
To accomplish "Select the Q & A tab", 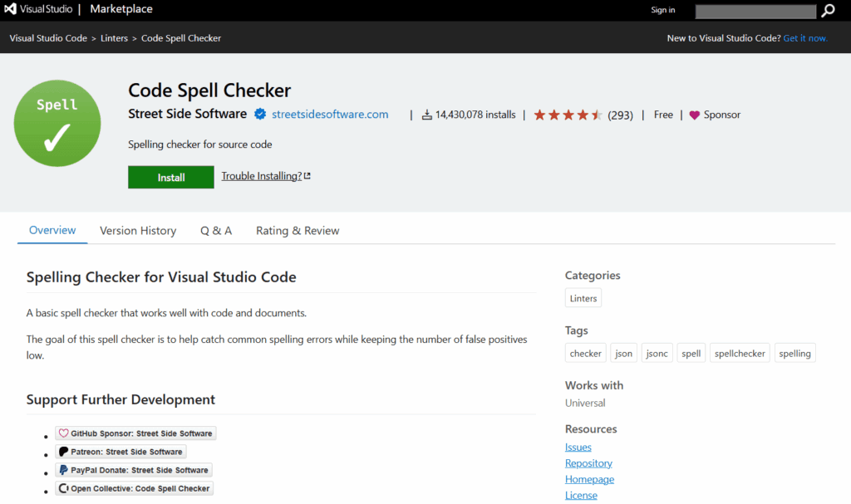I will (x=216, y=231).
